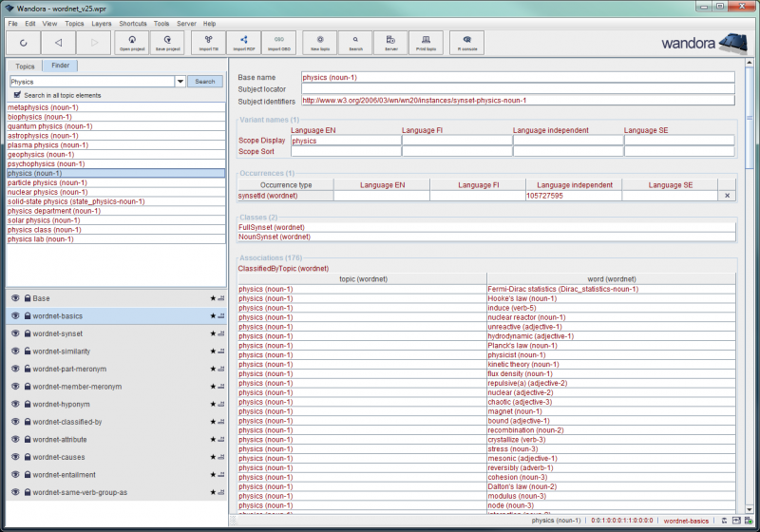Click the back navigation arrow button
760x532 pixels.
tap(58, 43)
